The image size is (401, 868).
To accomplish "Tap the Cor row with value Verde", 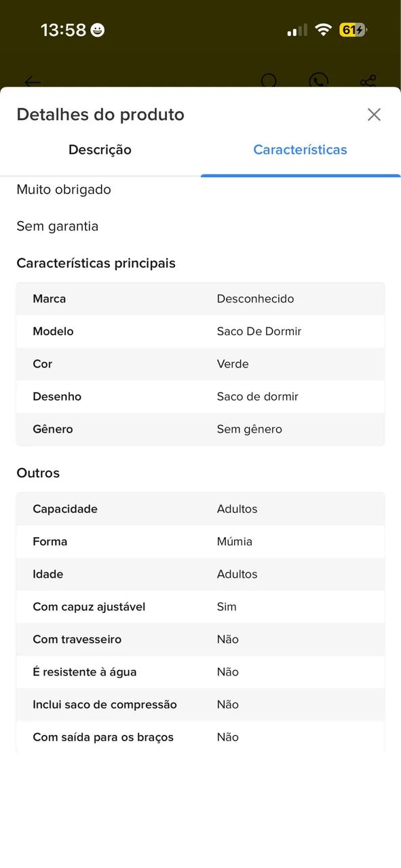I will tap(200, 364).
